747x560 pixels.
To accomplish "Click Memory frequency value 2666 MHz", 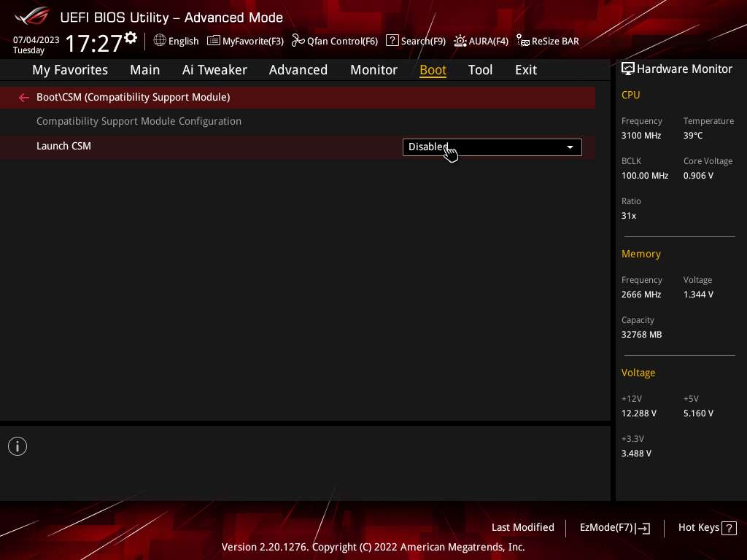I will [640, 295].
